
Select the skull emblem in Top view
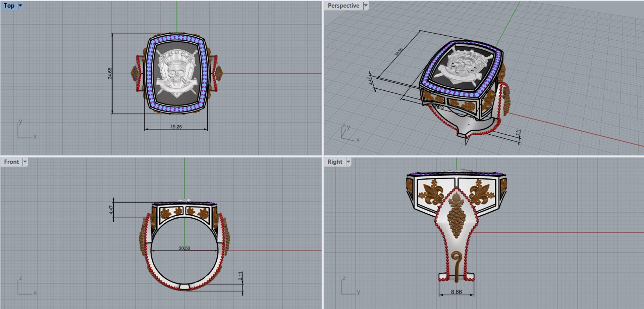point(176,73)
